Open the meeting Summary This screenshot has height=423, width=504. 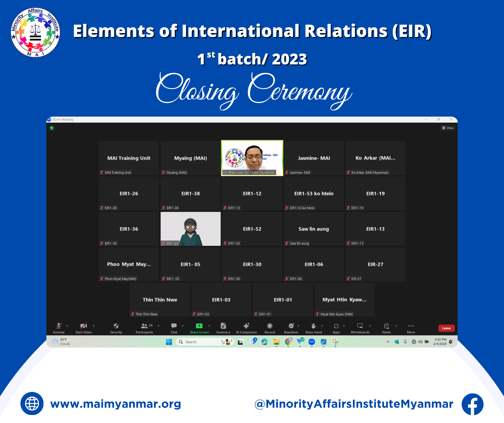point(223,328)
